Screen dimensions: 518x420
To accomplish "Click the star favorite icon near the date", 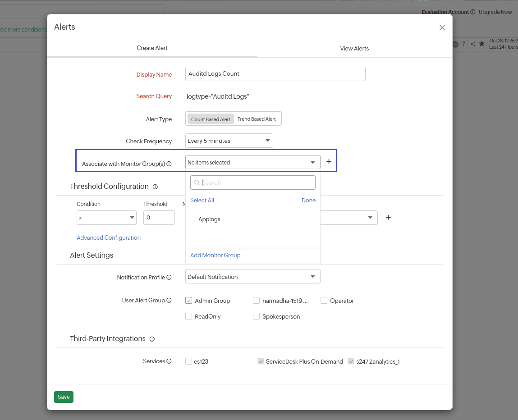I will click(x=481, y=44).
